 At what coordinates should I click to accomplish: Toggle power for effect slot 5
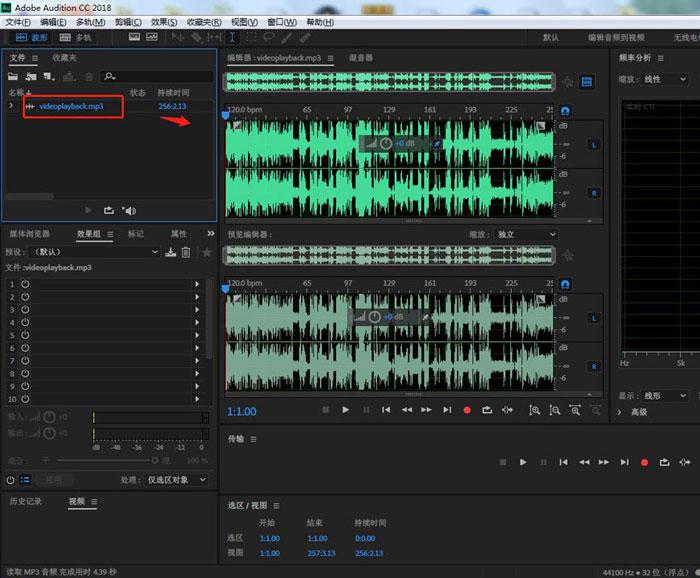[x=25, y=336]
